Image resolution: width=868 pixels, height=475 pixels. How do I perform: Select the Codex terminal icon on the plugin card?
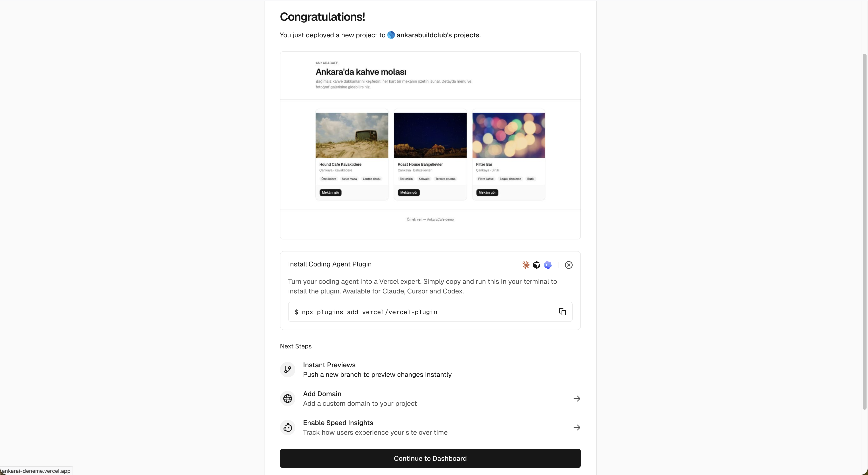(x=548, y=265)
